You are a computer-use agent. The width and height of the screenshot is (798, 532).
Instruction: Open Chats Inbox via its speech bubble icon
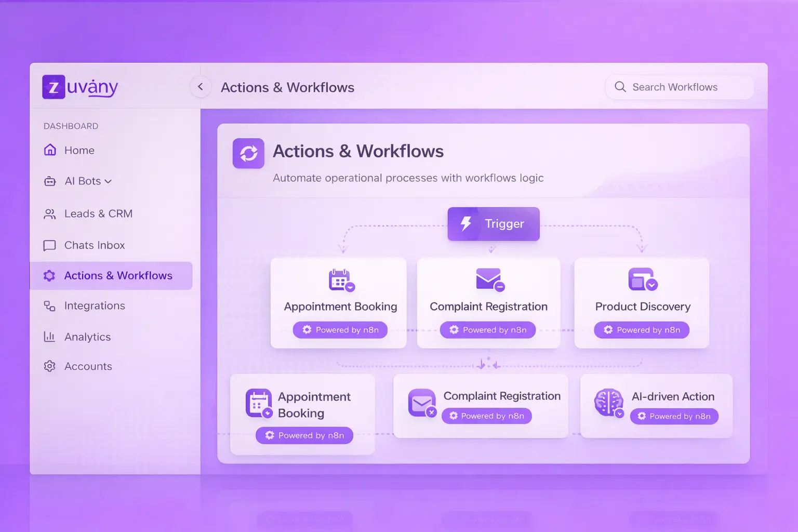pyautogui.click(x=49, y=245)
